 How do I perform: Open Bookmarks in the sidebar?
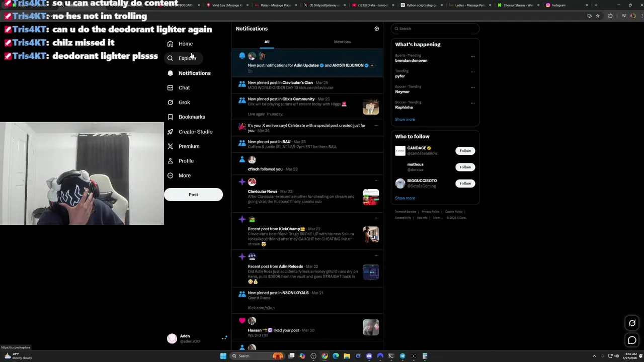[x=186, y=117]
